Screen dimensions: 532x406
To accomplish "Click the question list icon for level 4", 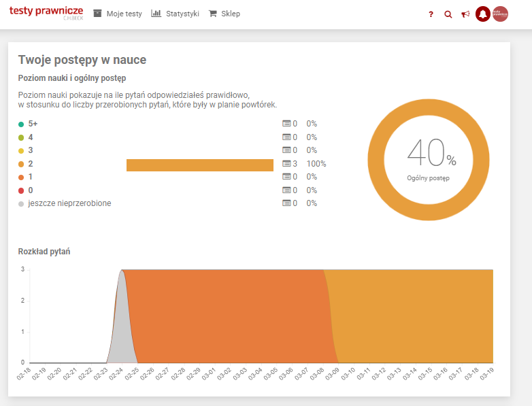I will pyautogui.click(x=286, y=137).
